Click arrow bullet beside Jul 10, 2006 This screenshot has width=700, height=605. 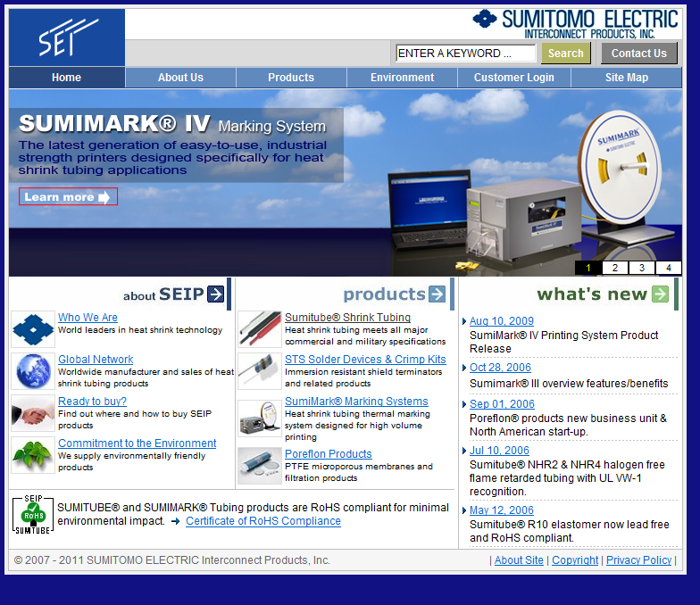tap(464, 451)
